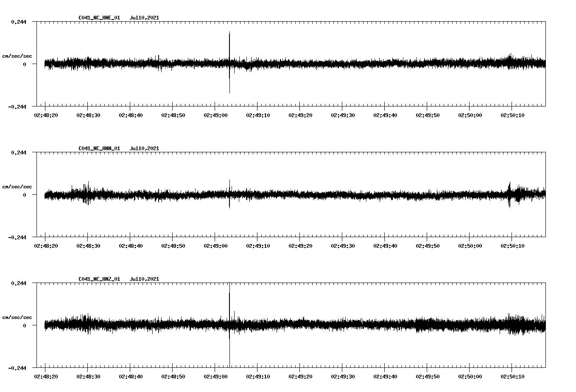Click 02:49:30 time label under HNZ plot
This screenshot has height=392, width=576.
click(343, 376)
